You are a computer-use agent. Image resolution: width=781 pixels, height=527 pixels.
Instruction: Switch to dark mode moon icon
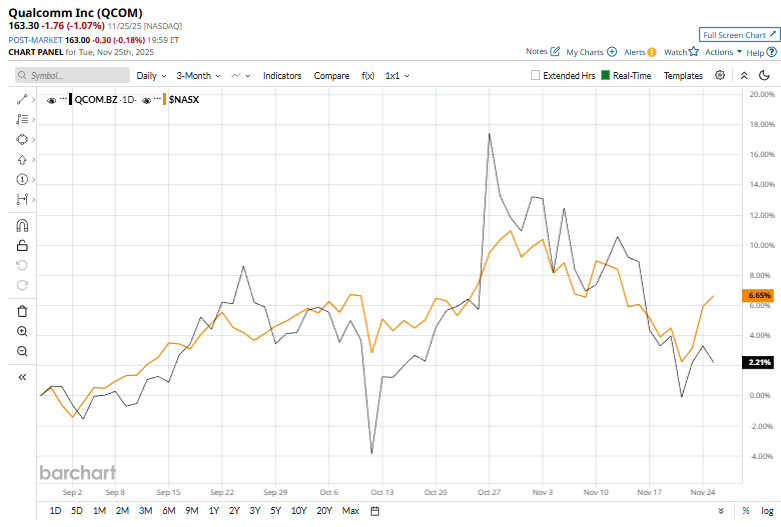point(764,75)
